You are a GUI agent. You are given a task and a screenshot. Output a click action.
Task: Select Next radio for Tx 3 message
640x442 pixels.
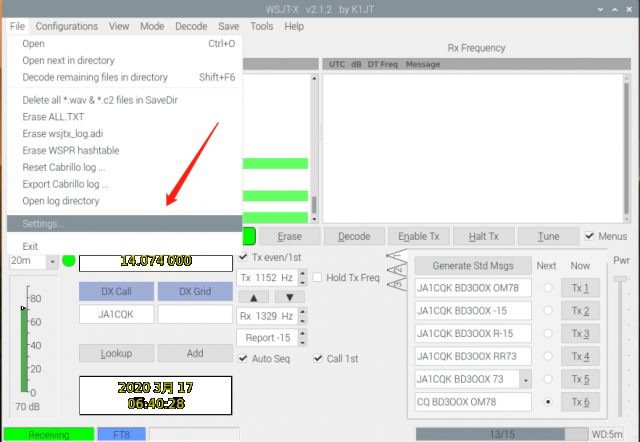coord(548,333)
